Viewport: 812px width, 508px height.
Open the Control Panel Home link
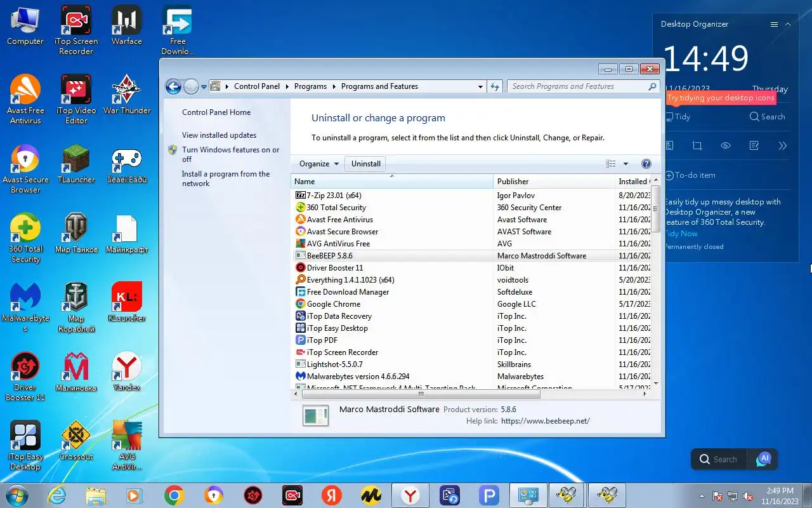[x=216, y=112]
